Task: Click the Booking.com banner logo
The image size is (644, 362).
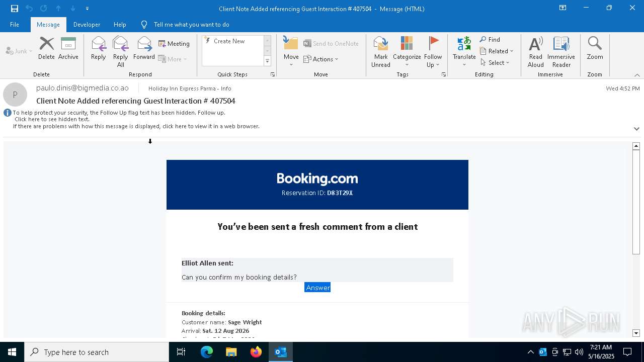Action: click(x=317, y=178)
